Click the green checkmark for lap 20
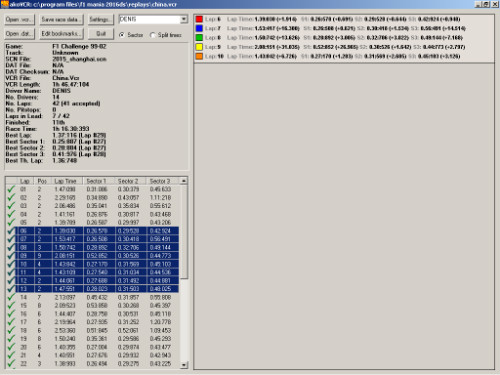 11,347
